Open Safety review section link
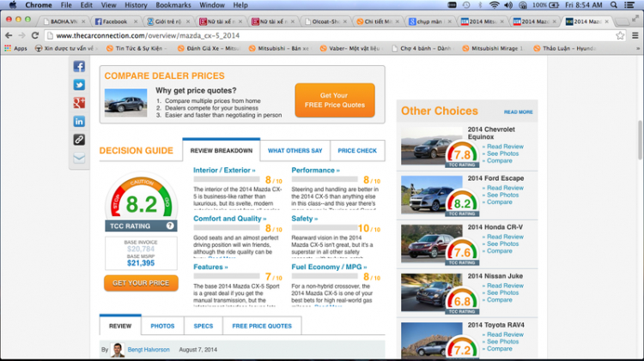Screen dimensions: 644x361 (304, 219)
